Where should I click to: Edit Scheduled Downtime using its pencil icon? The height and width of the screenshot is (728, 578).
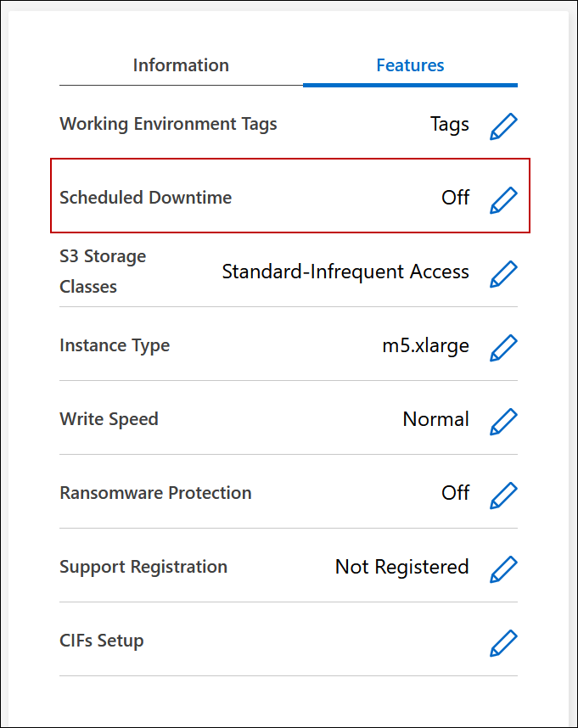(x=503, y=199)
